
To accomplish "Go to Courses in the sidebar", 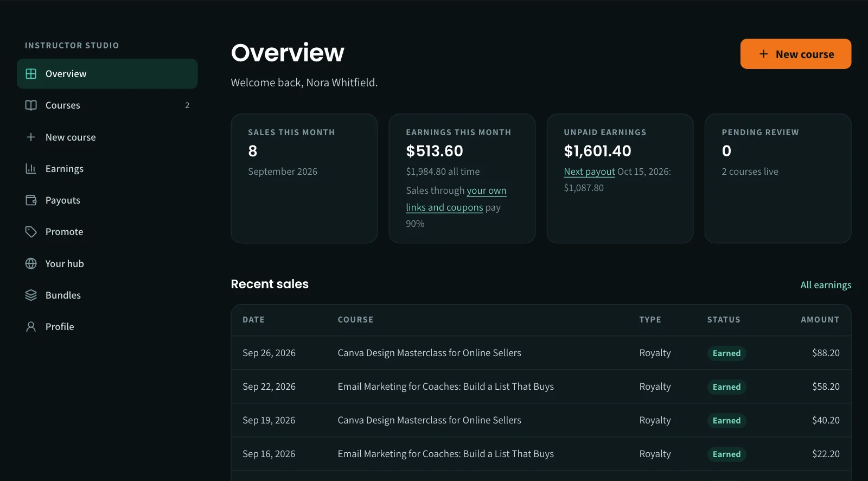I will [x=107, y=105].
